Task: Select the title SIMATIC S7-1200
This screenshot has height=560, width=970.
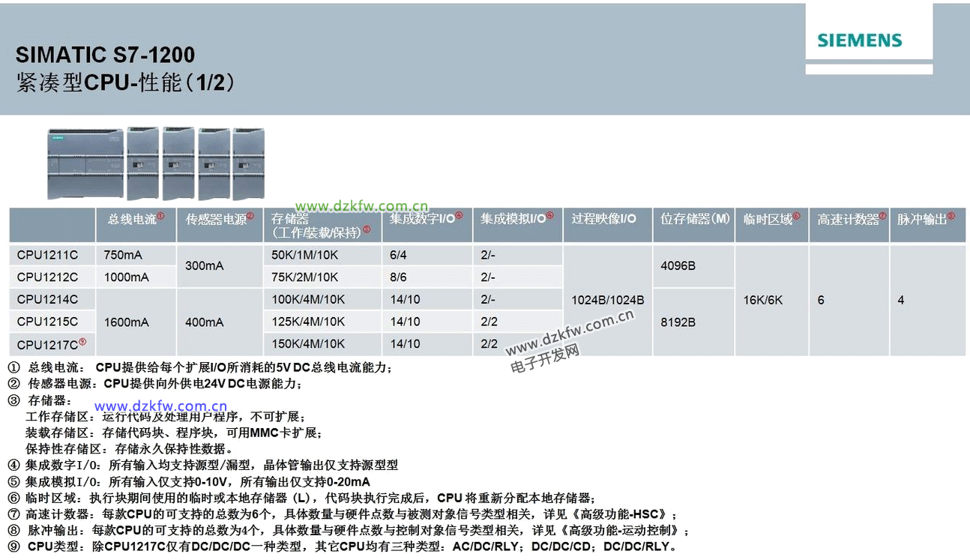Action: point(105,55)
